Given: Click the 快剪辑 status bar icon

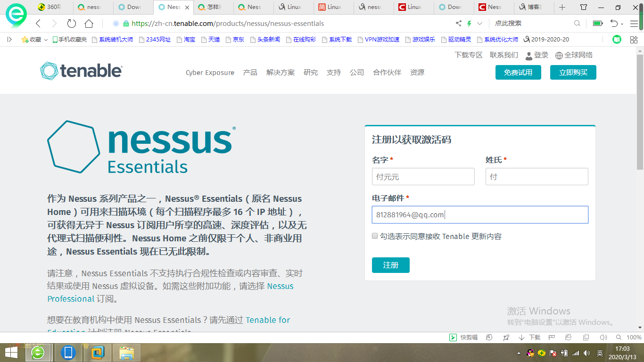Looking at the screenshot, I should click(x=463, y=337).
